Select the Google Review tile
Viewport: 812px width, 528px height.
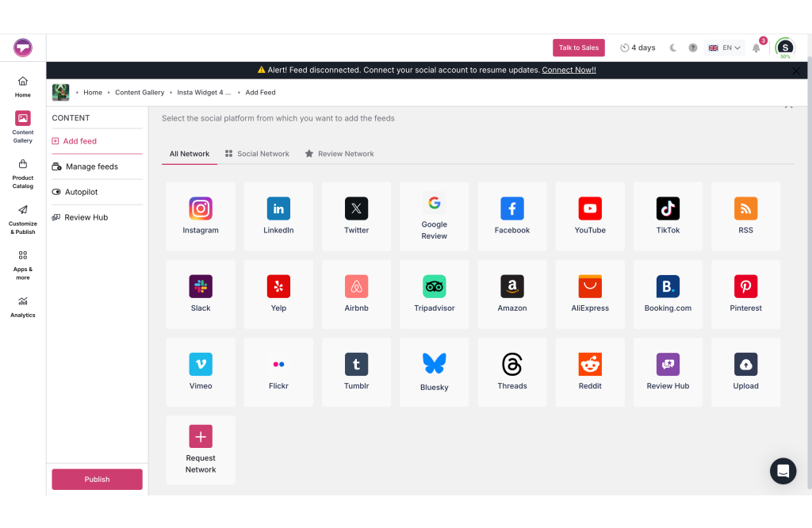(x=434, y=216)
